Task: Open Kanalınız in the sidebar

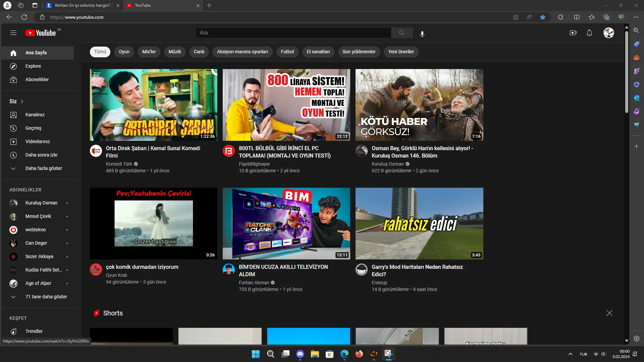Action: click(x=38, y=115)
